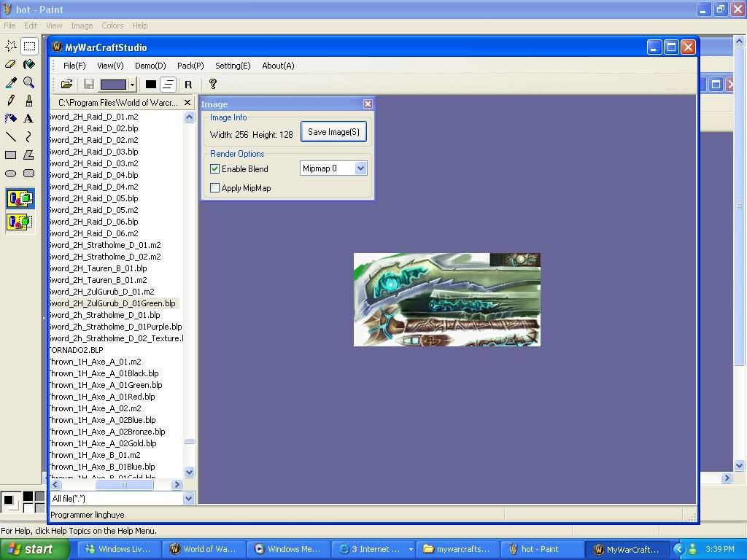The width and height of the screenshot is (747, 560).
Task: Select file Thrown_1H_Axe_A_01Black.blp
Action: tap(104, 373)
